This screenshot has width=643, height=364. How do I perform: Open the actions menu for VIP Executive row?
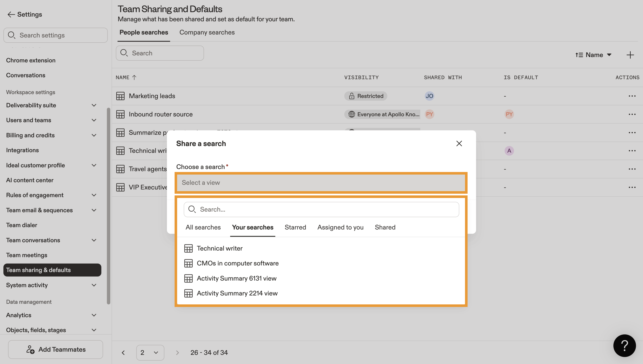coord(632,187)
